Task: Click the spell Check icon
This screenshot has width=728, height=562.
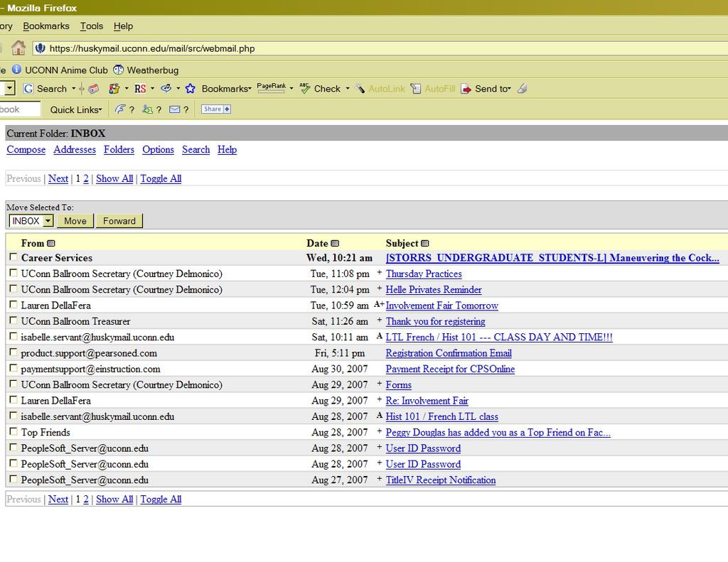Action: 306,89
